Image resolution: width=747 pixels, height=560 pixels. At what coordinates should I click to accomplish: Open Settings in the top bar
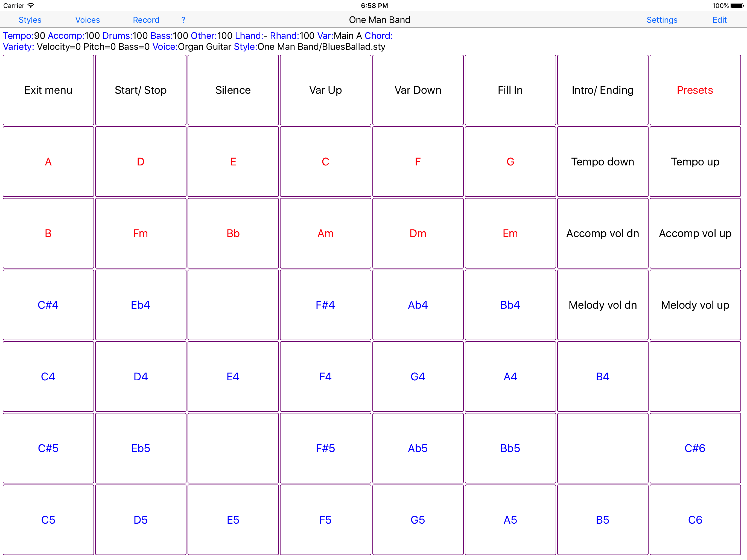pos(662,20)
